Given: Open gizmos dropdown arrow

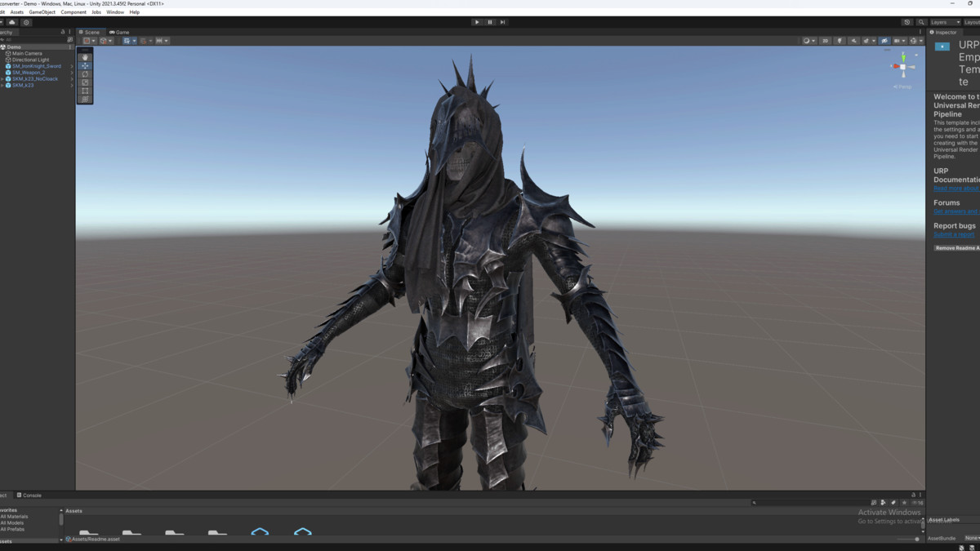Looking at the screenshot, I should (921, 41).
